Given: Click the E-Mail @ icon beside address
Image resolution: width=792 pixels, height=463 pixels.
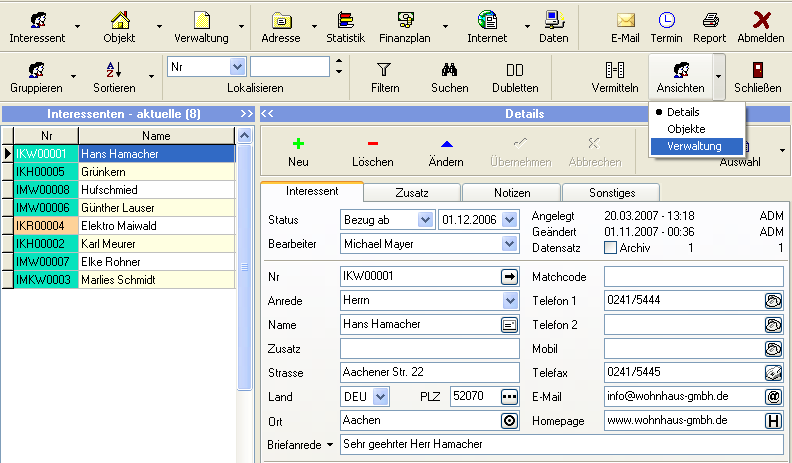Looking at the screenshot, I should click(773, 396).
